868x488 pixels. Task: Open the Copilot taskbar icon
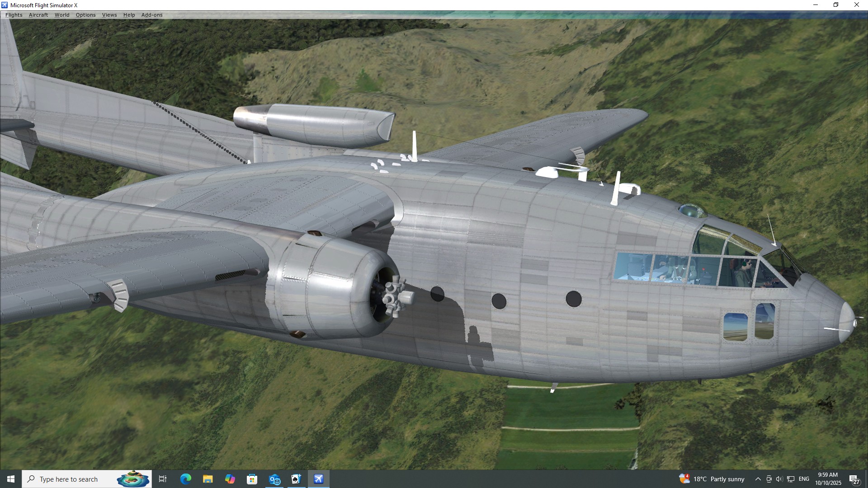point(230,479)
